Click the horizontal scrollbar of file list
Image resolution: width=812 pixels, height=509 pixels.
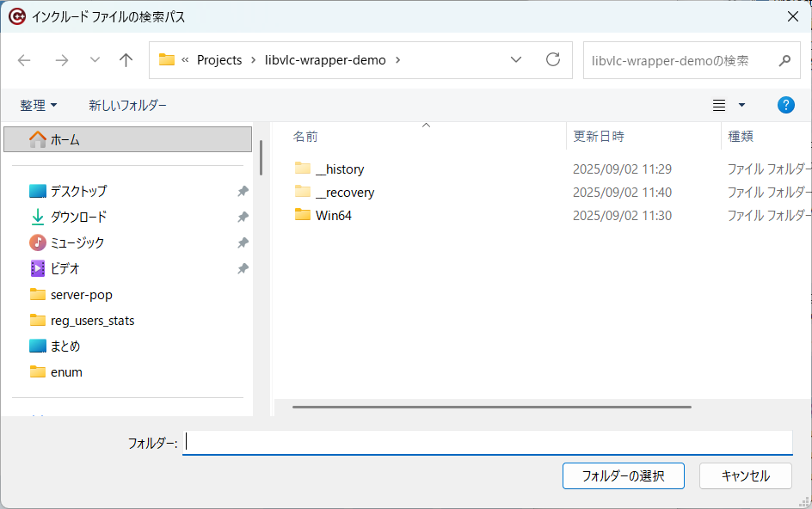coord(491,407)
